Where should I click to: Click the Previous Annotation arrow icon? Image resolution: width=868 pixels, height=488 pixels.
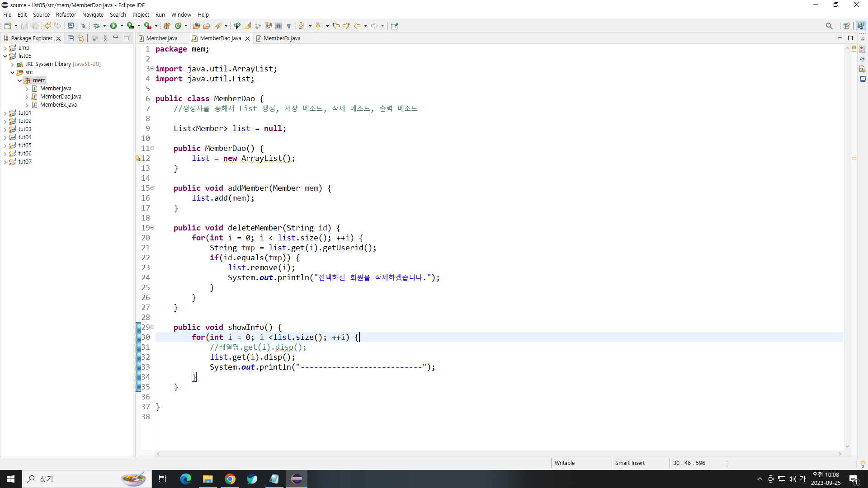319,26
